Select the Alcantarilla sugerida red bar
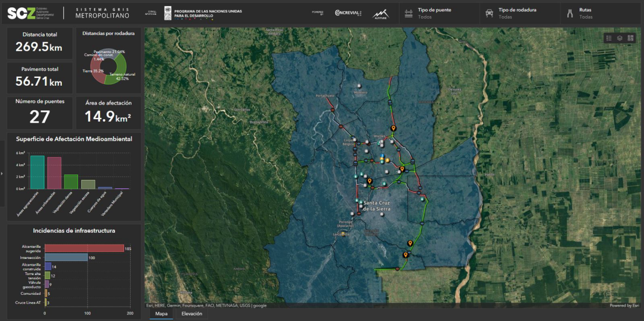644x321 pixels. [x=84, y=248]
